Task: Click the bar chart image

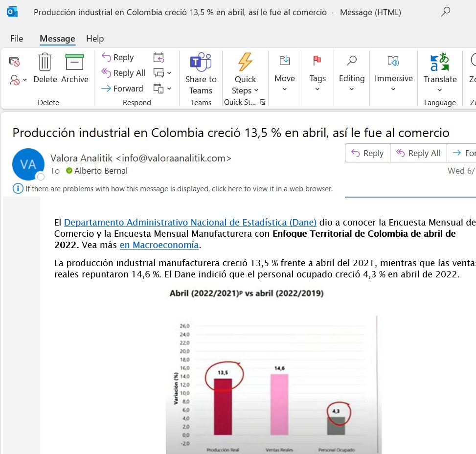Action: [273, 385]
